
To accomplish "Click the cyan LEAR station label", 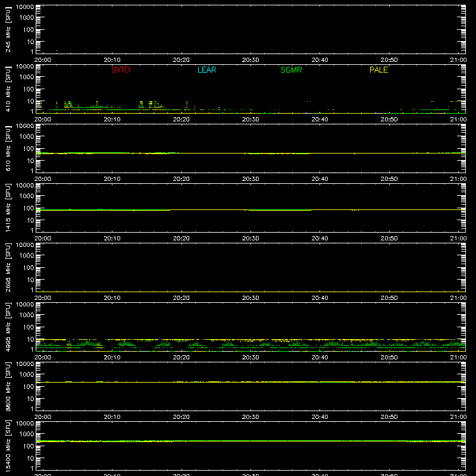I will pos(206,70).
